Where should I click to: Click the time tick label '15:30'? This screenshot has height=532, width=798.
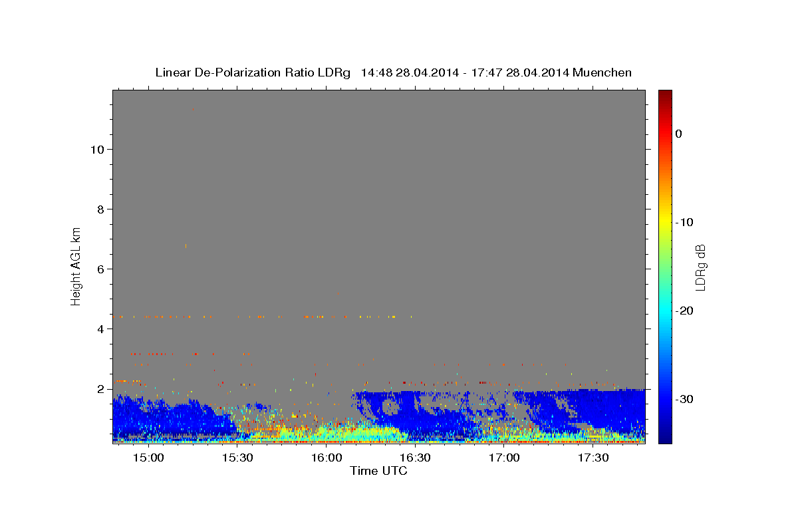point(237,458)
